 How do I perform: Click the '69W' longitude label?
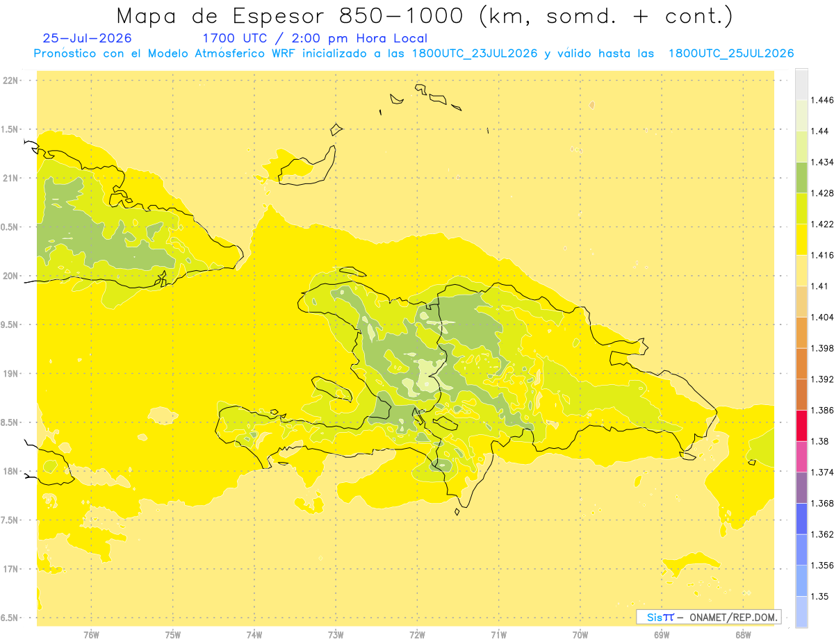662,635
